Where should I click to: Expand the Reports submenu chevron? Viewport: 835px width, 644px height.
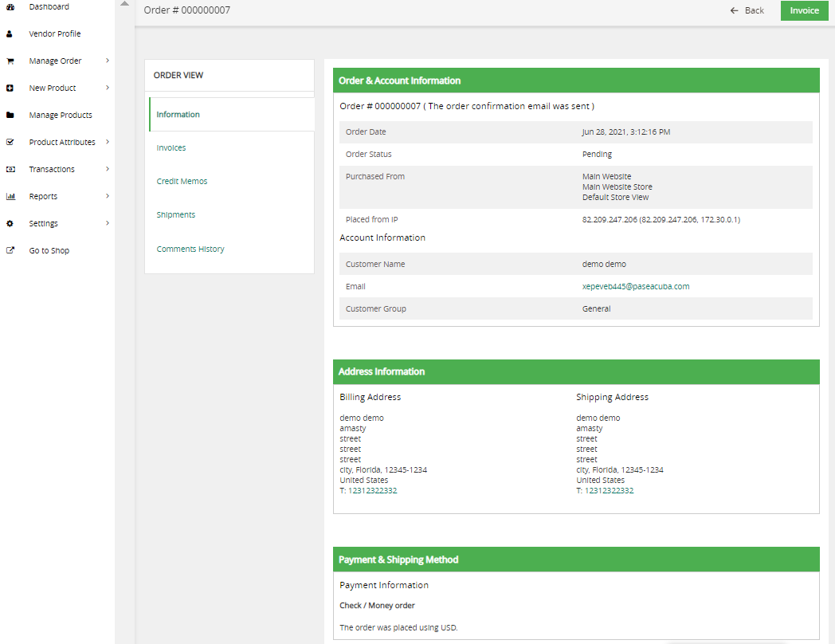tap(107, 197)
